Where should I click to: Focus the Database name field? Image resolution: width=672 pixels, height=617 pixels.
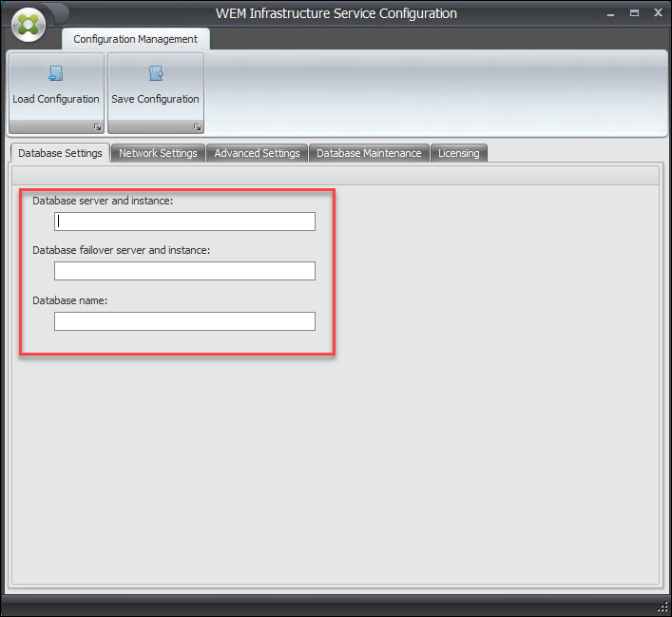(x=184, y=321)
